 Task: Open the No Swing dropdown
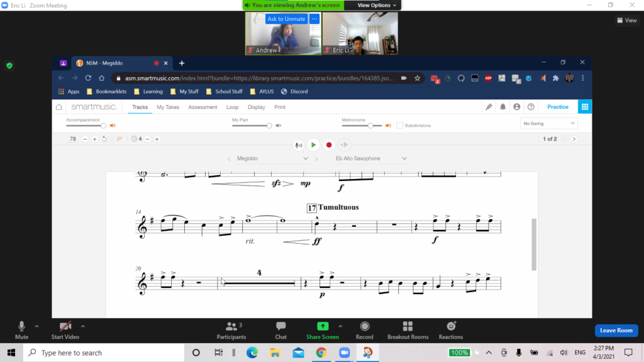coord(548,124)
